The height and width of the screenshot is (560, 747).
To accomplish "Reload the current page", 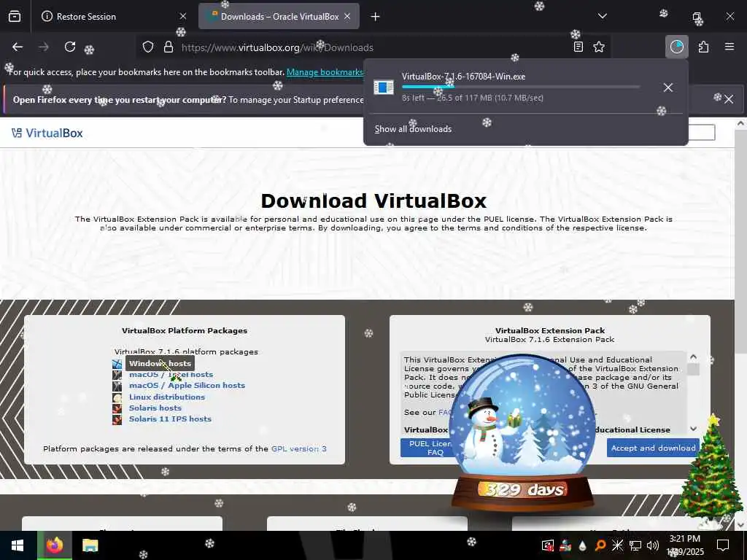I will (x=70, y=47).
